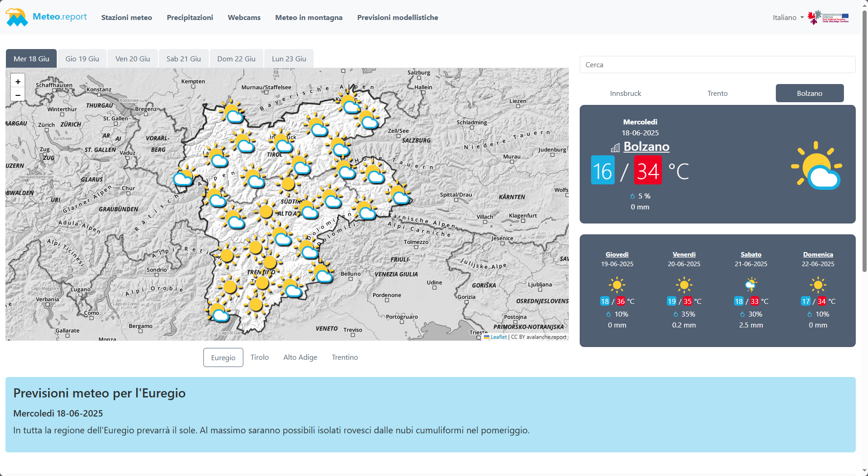Click the Meteo.report logo icon
The image size is (868, 476).
click(x=17, y=17)
